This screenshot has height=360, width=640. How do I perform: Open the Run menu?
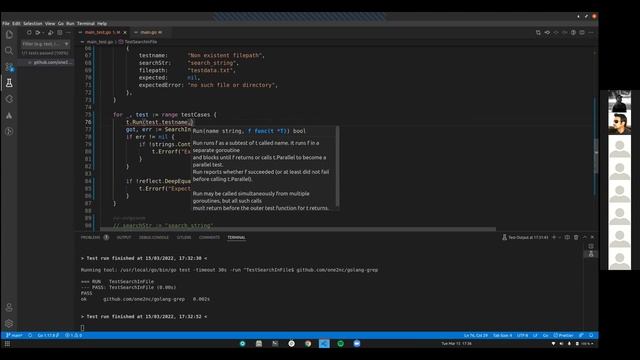coord(70,24)
